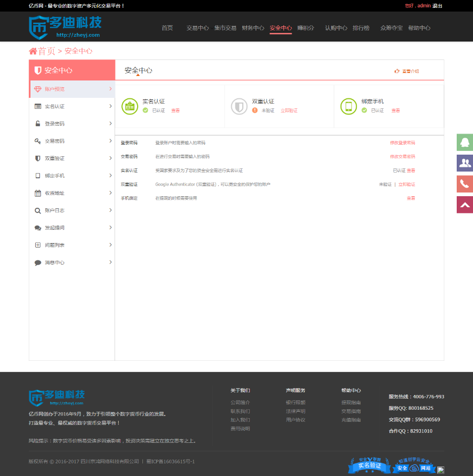Open the 众筹夺宝 navigation item
The image size is (473, 476).
[x=392, y=28]
